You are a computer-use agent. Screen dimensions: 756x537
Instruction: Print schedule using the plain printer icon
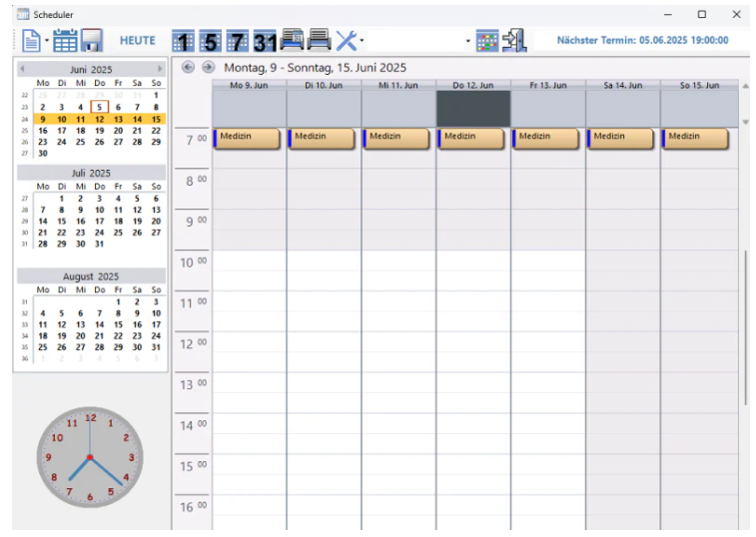pos(319,40)
